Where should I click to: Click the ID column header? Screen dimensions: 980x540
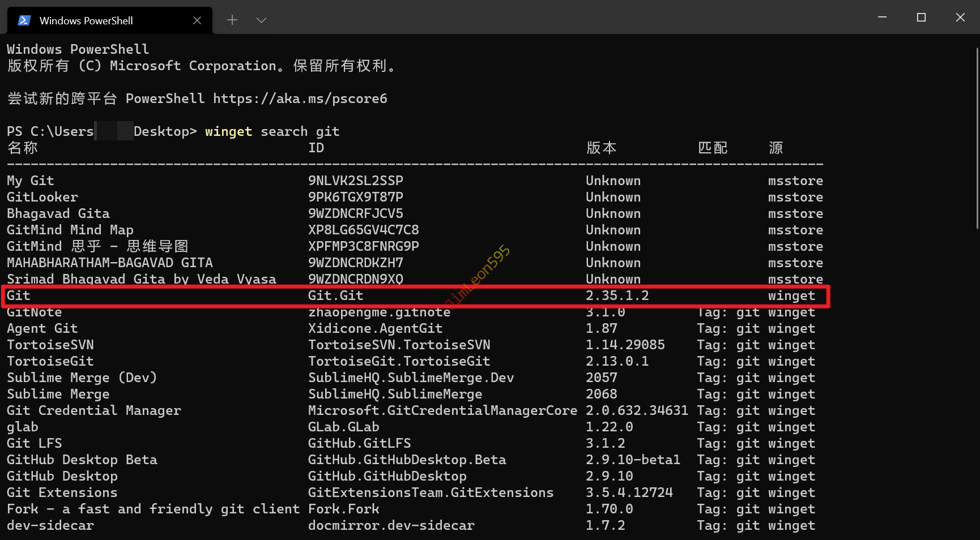click(316, 148)
